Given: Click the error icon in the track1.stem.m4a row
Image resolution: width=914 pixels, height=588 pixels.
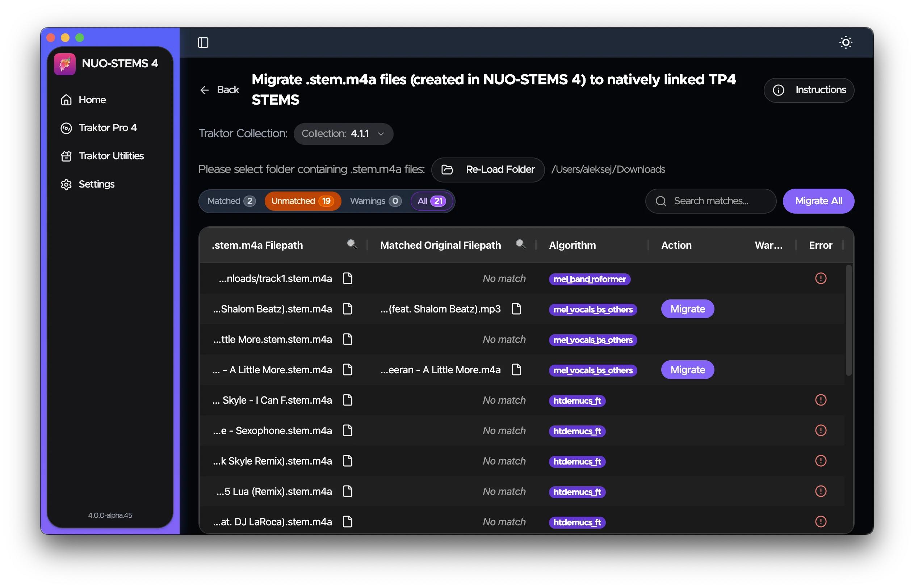Looking at the screenshot, I should (x=821, y=278).
